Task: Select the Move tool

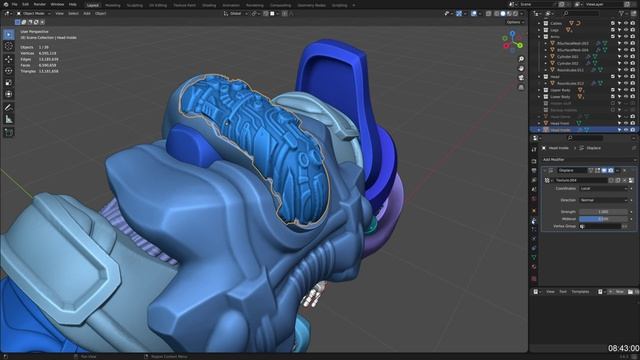Action: [x=9, y=60]
